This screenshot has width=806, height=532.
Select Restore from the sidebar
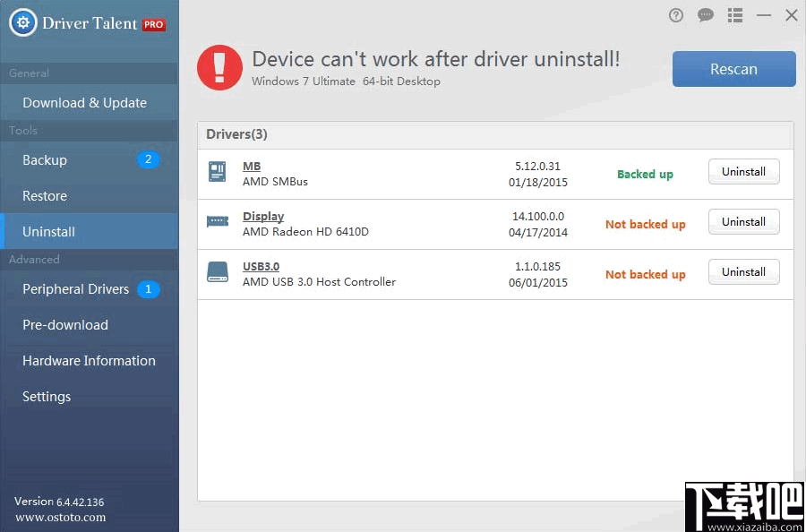[x=45, y=195]
